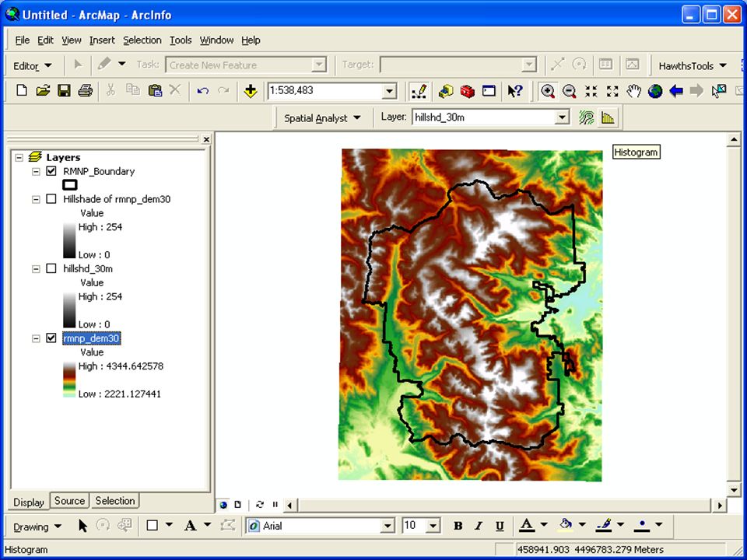
Task: Create a new map document
Action: point(22,90)
